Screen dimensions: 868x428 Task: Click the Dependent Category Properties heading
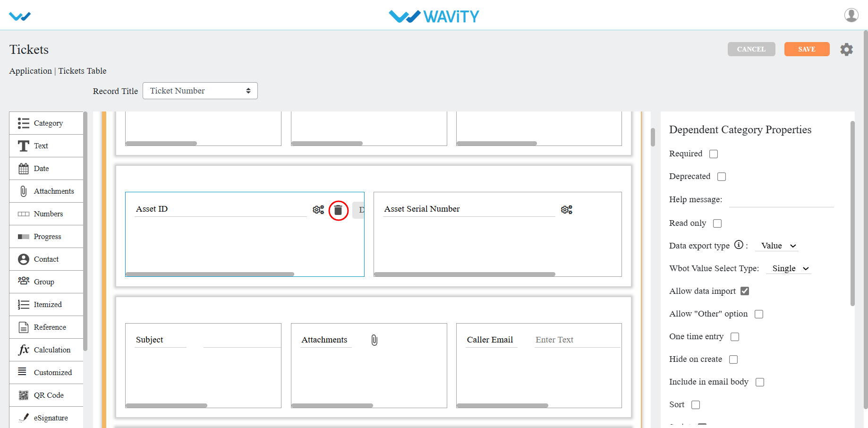(x=740, y=129)
